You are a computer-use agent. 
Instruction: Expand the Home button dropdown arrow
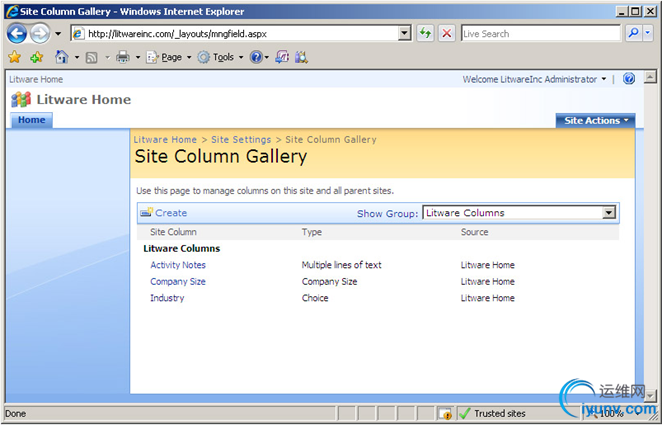(77, 57)
